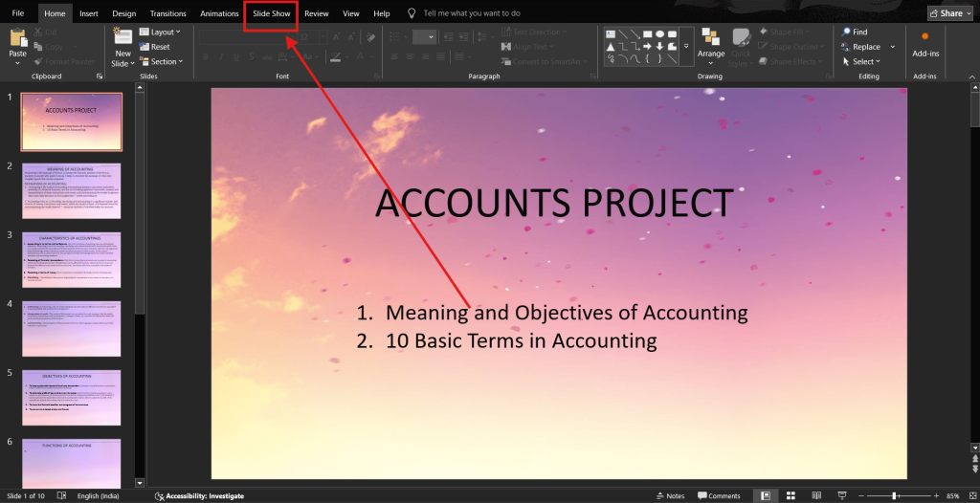Screen dimensions: 980x503
Task: Switch to the Transitions tab
Action: pyautogui.click(x=168, y=14)
